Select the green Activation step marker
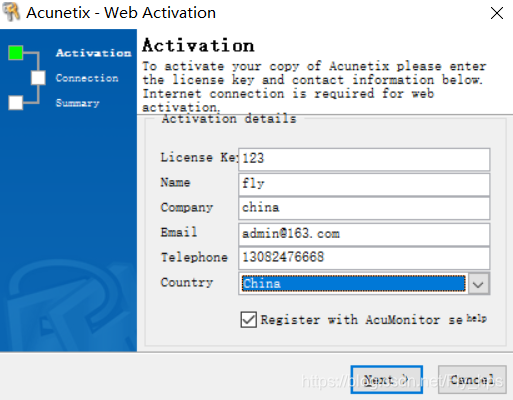 [x=16, y=53]
